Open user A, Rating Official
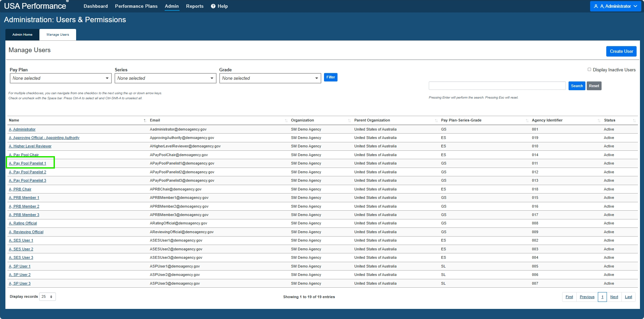The height and width of the screenshot is (319, 644). (23, 223)
